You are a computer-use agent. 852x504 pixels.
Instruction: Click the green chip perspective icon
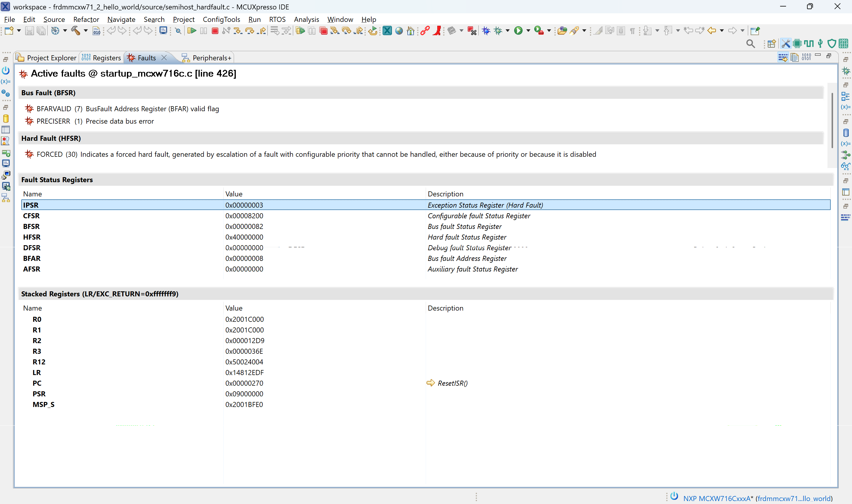coord(797,43)
